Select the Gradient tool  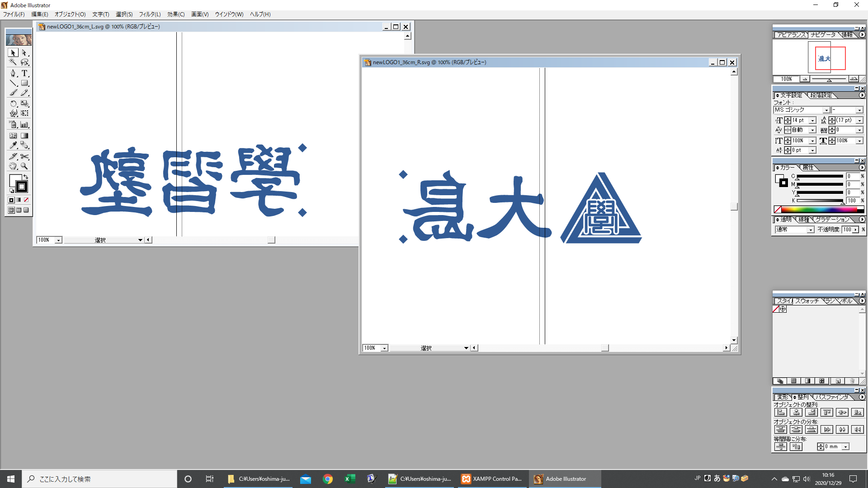(25, 136)
